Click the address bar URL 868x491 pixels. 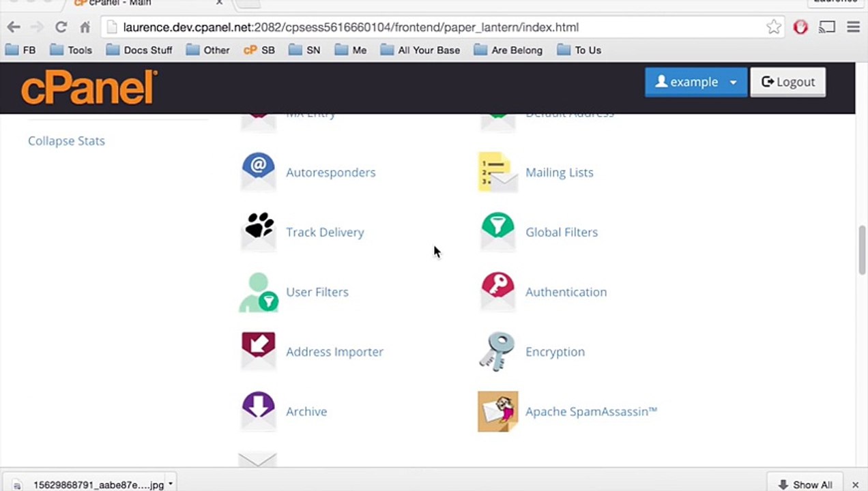coord(351,27)
